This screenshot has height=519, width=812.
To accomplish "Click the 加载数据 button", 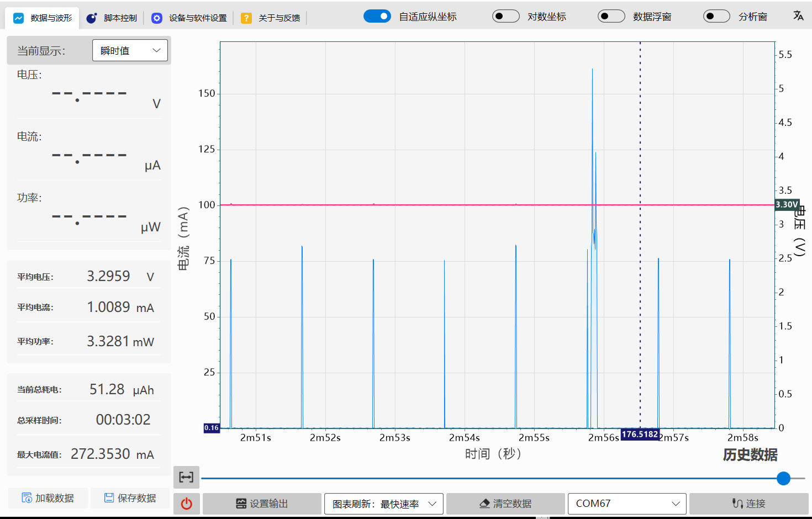I will [x=48, y=498].
